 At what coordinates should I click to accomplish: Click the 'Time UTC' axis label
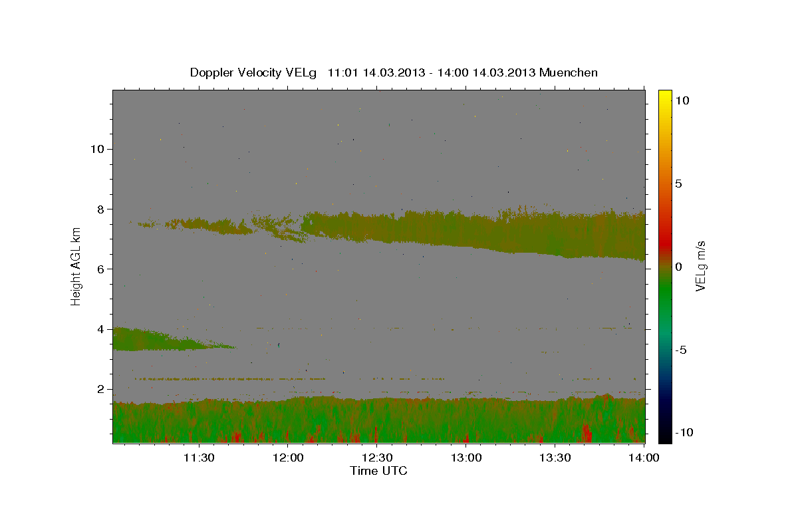click(x=378, y=471)
